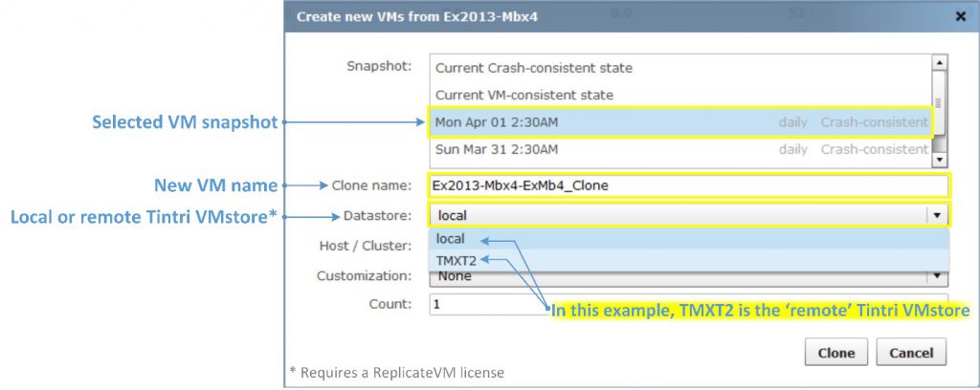Click the snapshot list scroll up arrow

coord(939,63)
